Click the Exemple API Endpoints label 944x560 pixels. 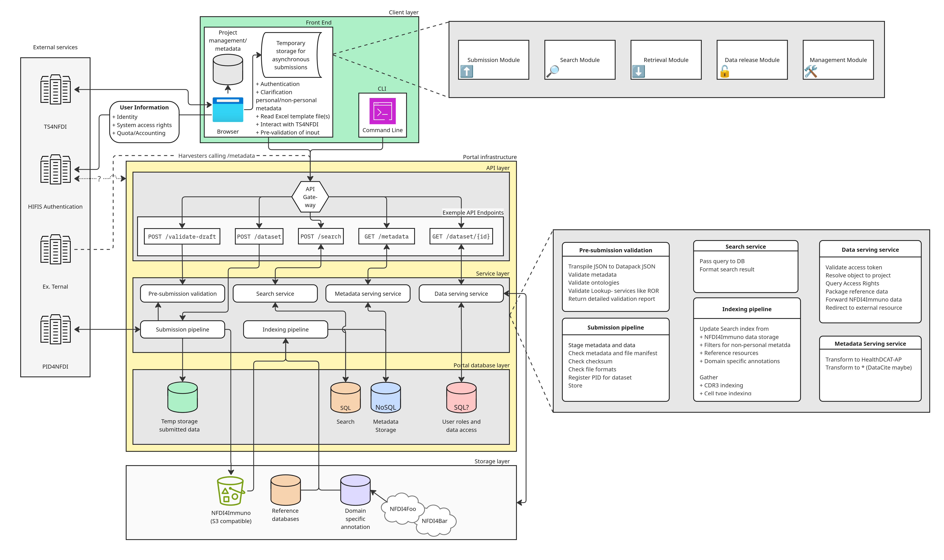tap(473, 212)
